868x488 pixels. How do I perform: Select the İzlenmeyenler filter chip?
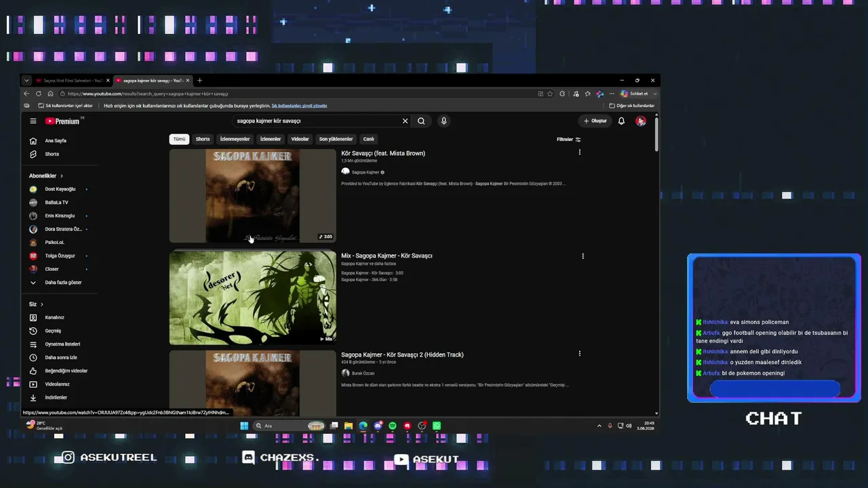(x=235, y=139)
